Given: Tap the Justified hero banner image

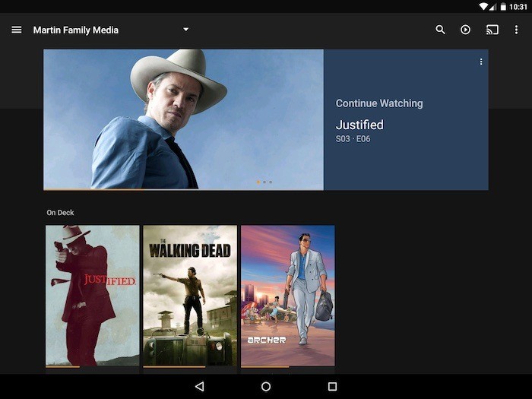Looking at the screenshot, I should (184, 119).
